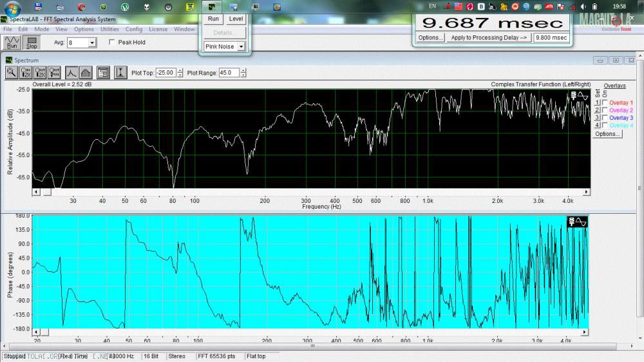
Task: Click the main toolbar Run icon button
Action: tap(12, 43)
